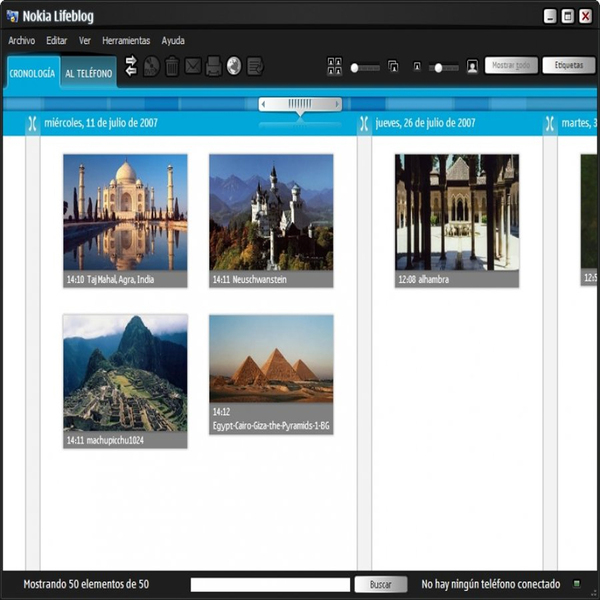
Task: Select the Neuschwanstein castle photo
Action: coord(271,212)
